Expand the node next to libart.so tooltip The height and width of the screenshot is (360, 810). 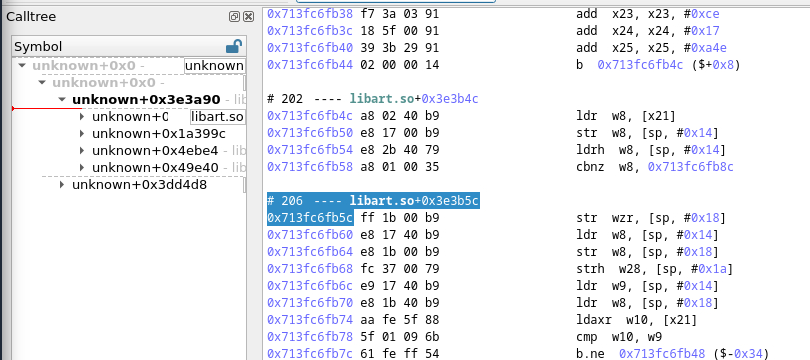pyautogui.click(x=82, y=117)
